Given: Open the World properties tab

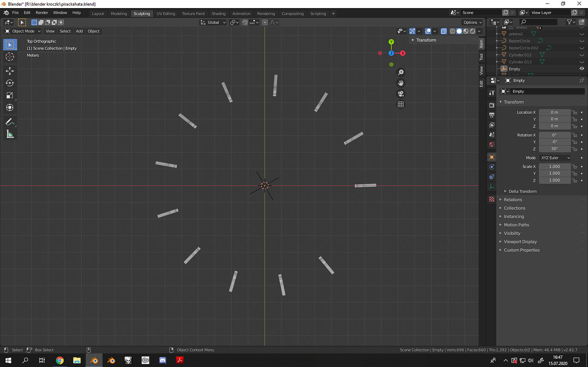Looking at the screenshot, I should click(492, 145).
